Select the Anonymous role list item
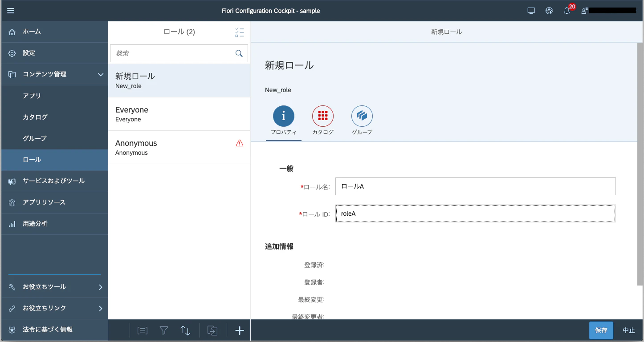 coord(179,147)
